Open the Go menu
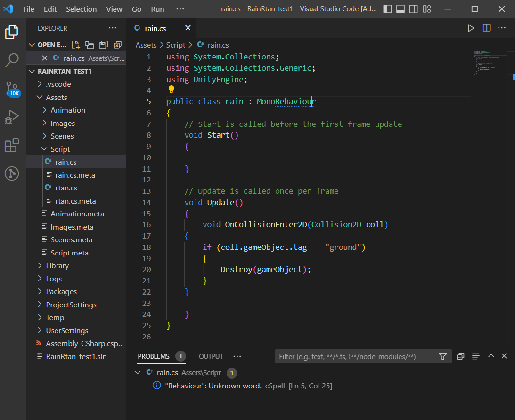 137,9
